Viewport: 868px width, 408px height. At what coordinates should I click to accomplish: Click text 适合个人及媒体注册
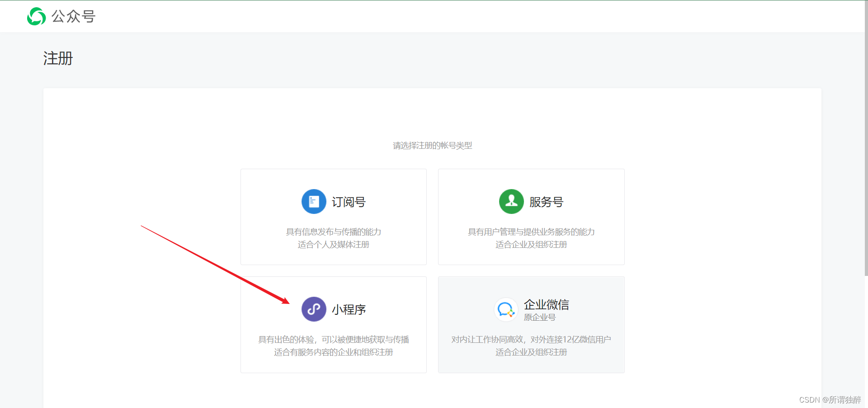334,244
